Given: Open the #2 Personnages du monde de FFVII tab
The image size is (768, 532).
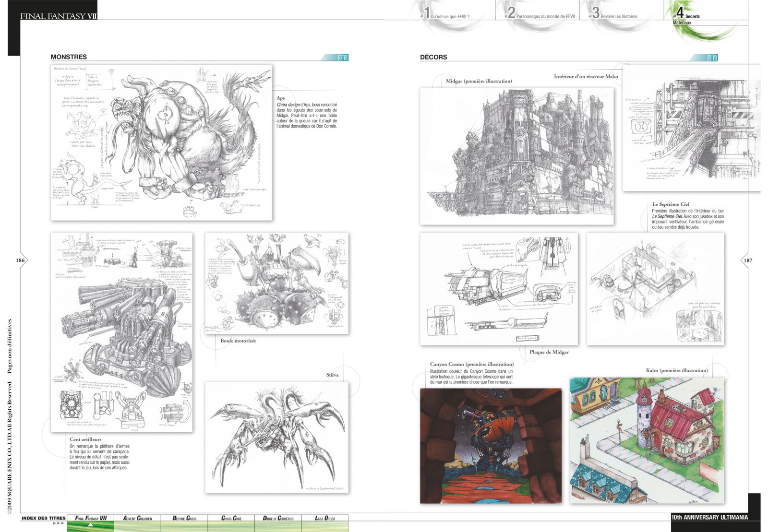Looking at the screenshot, I should 540,13.
